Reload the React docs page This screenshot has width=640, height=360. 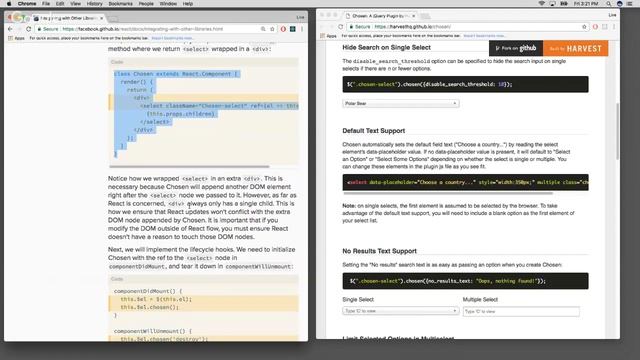click(x=28, y=29)
